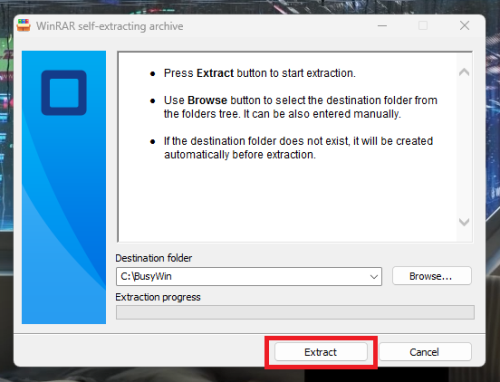Select the "Press Extract button" instruction line
Screen dimensions: 500x382
pyautogui.click(x=260, y=73)
